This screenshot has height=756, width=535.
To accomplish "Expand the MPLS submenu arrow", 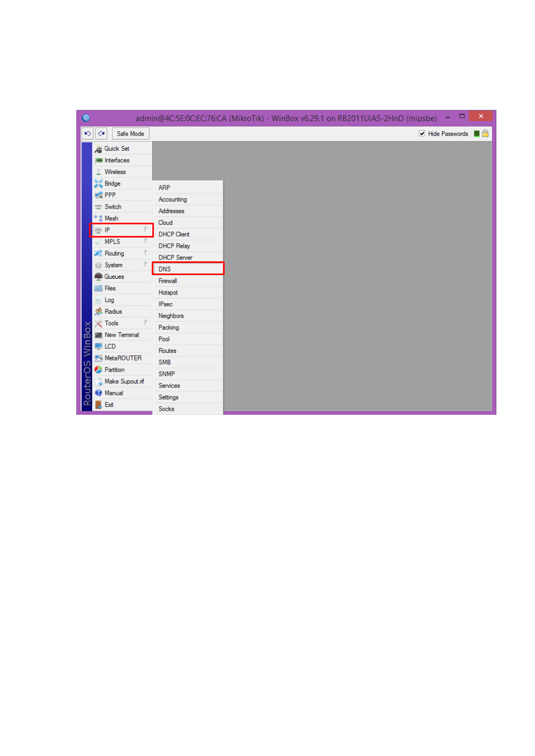I will (146, 241).
